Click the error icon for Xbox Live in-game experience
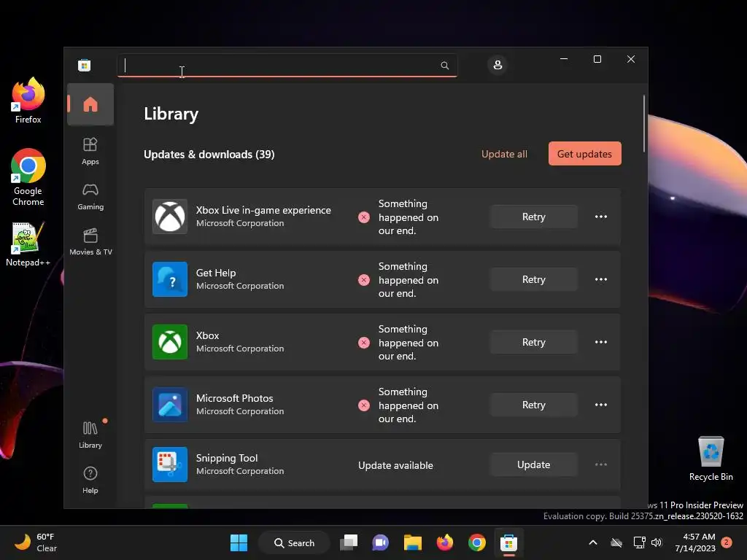The image size is (747, 560). [x=364, y=217]
